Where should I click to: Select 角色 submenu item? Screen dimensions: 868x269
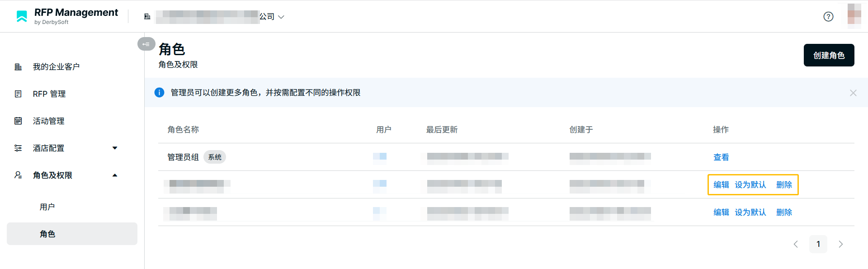tap(72, 234)
